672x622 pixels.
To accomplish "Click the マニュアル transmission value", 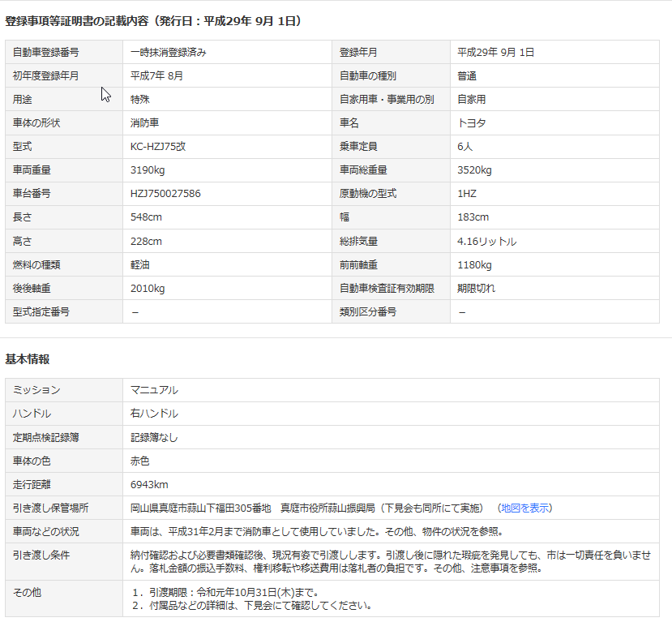I will coord(154,390).
